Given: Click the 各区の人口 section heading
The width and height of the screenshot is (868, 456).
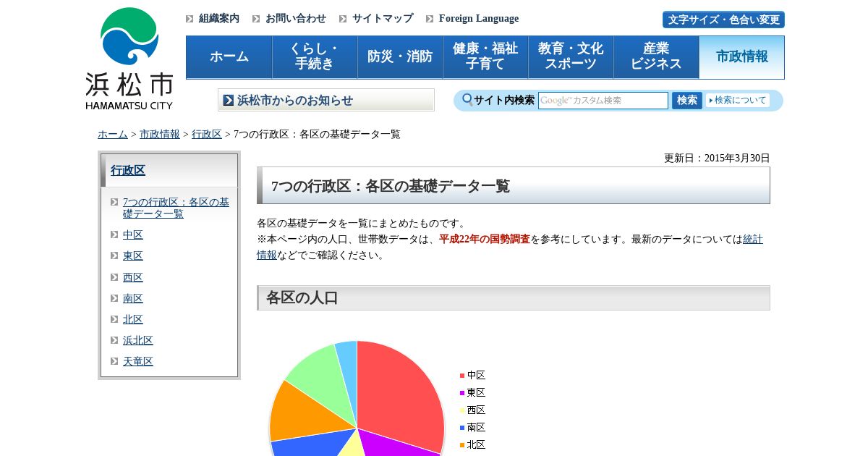Looking at the screenshot, I should tap(514, 297).
